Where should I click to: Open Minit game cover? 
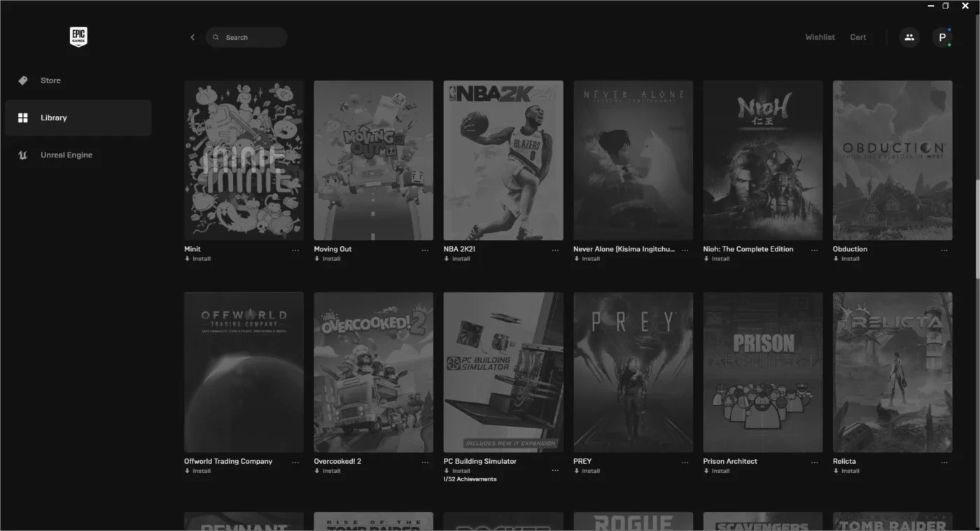[244, 160]
